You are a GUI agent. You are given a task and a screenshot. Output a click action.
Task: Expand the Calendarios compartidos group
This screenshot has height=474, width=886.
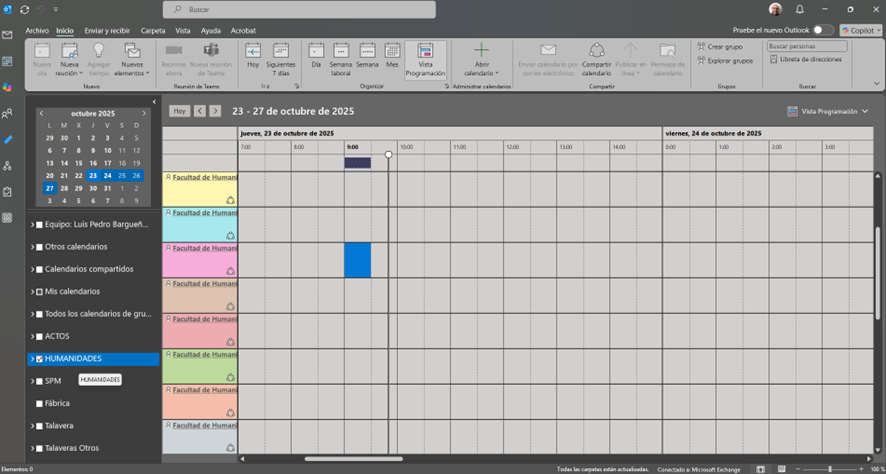[32, 269]
